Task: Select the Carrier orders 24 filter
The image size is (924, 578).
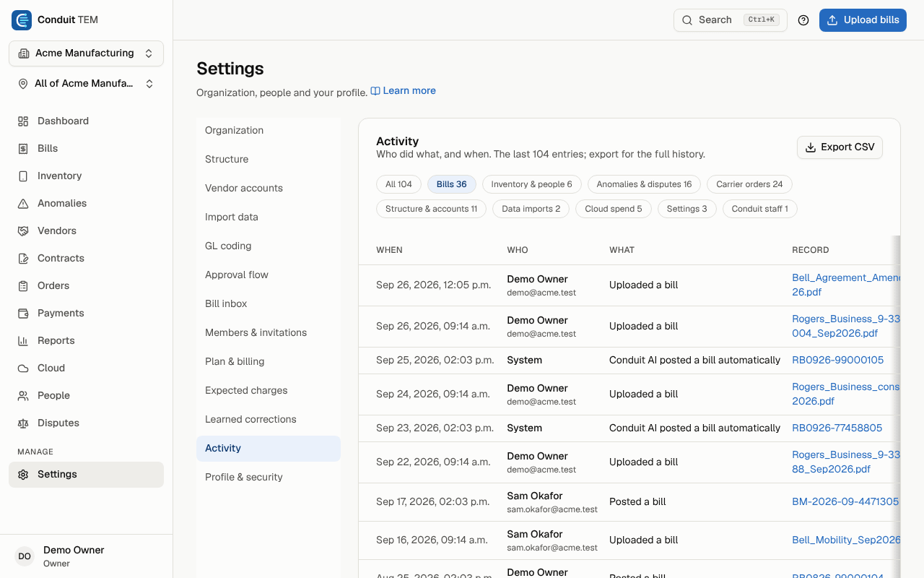Action: tap(749, 184)
